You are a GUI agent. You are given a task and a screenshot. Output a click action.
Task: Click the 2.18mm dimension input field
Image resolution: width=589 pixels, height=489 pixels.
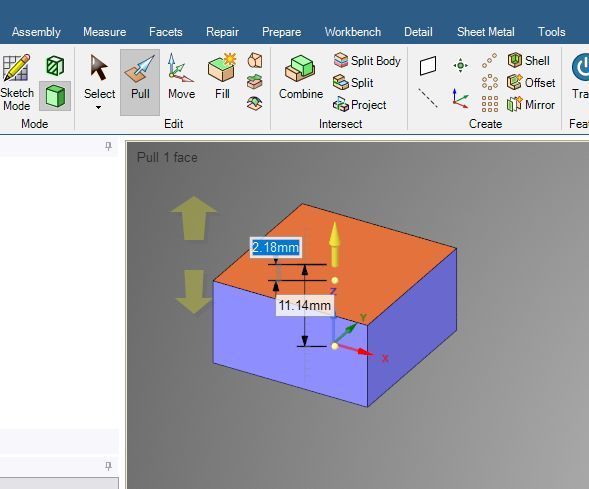pyautogui.click(x=276, y=248)
